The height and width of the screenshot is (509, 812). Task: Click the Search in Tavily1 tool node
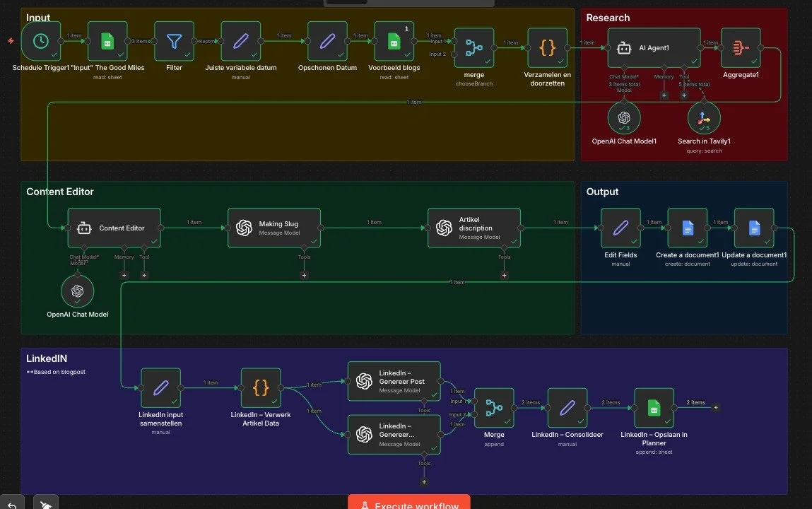point(703,119)
